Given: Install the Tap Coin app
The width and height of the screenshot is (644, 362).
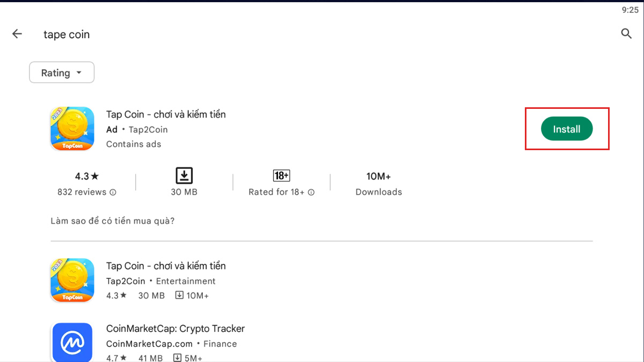Looking at the screenshot, I should point(567,129).
